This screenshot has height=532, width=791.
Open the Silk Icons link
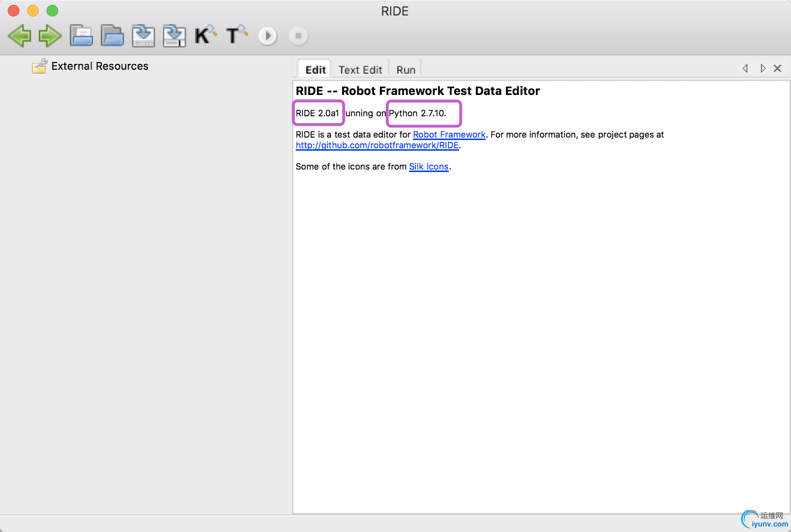click(429, 167)
